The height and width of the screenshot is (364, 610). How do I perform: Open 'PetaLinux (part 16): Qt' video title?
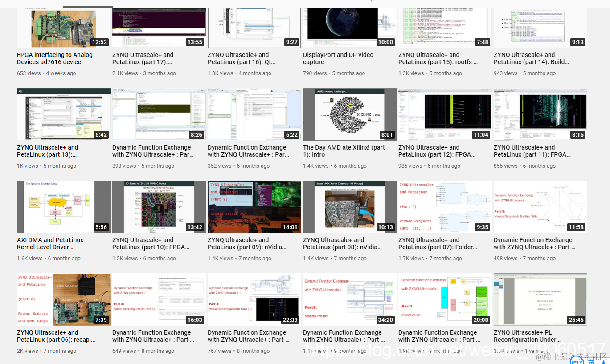tap(242, 58)
